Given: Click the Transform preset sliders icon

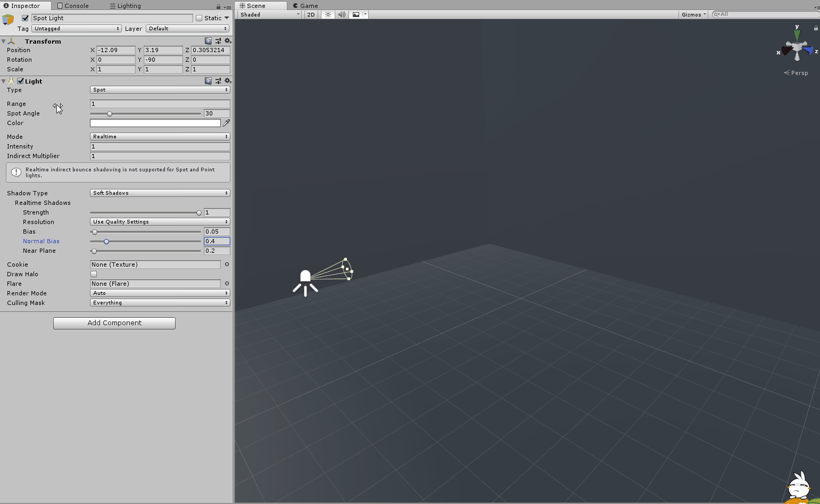Looking at the screenshot, I should tap(218, 41).
